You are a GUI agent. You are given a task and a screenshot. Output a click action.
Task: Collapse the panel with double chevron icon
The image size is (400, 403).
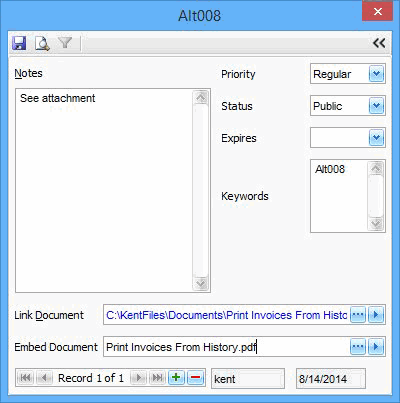379,43
